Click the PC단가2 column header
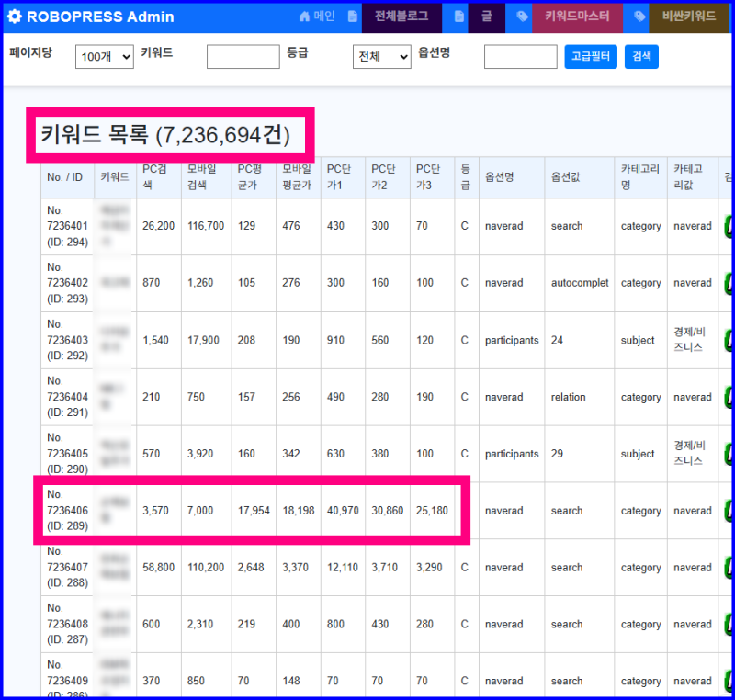Viewport: 735px width, 700px height. [388, 177]
